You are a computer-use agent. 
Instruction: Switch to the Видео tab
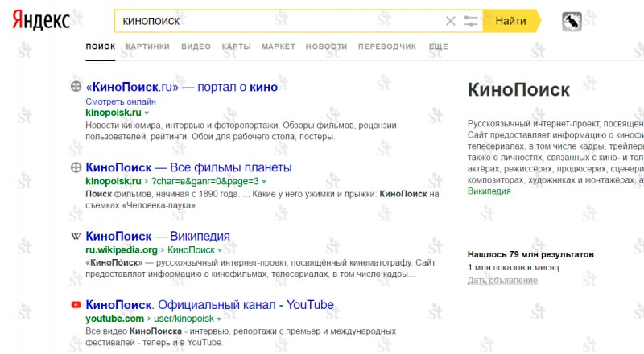coord(196,47)
